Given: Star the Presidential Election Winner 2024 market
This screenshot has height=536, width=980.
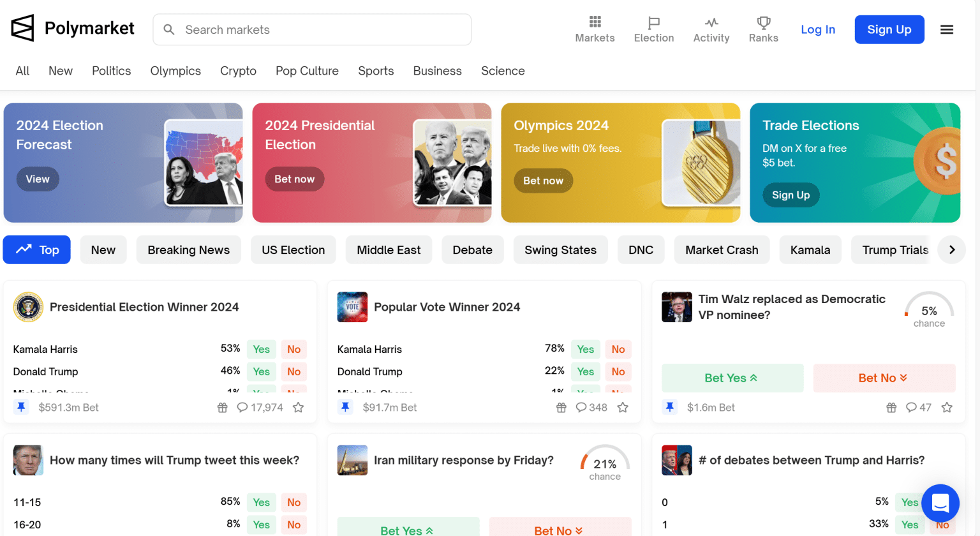Looking at the screenshot, I should pos(298,407).
